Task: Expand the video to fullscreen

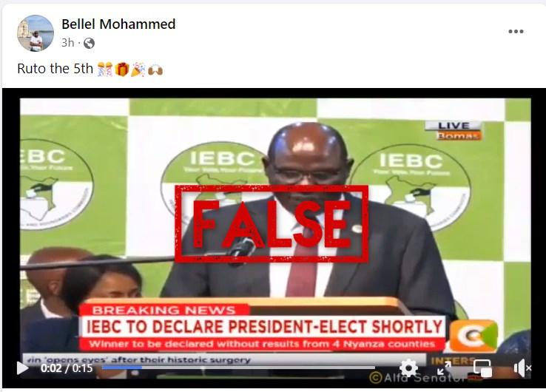Action: tap(445, 368)
